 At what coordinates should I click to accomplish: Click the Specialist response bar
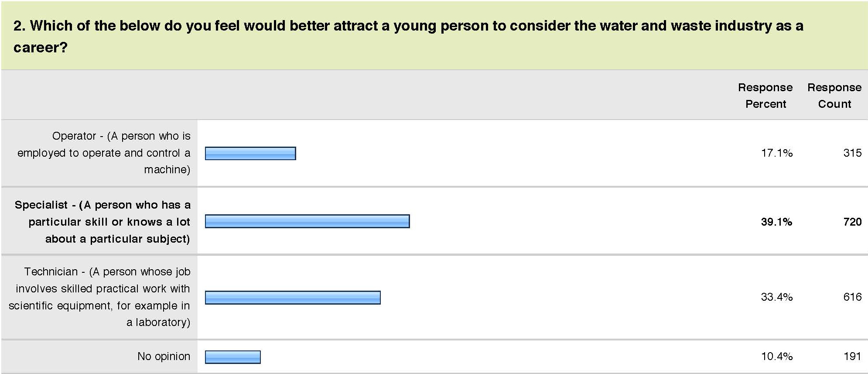point(307,221)
